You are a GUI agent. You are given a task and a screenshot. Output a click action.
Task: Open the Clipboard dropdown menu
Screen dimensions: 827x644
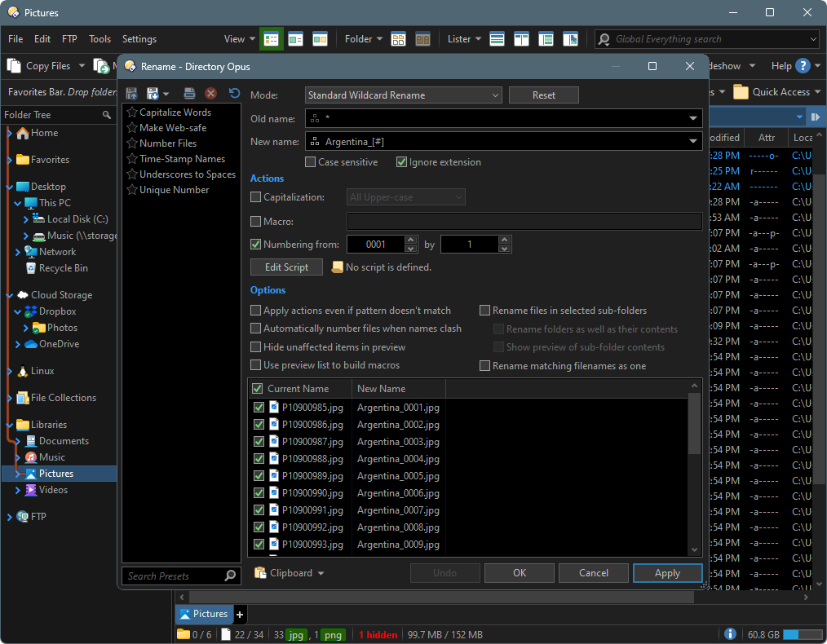(290, 573)
